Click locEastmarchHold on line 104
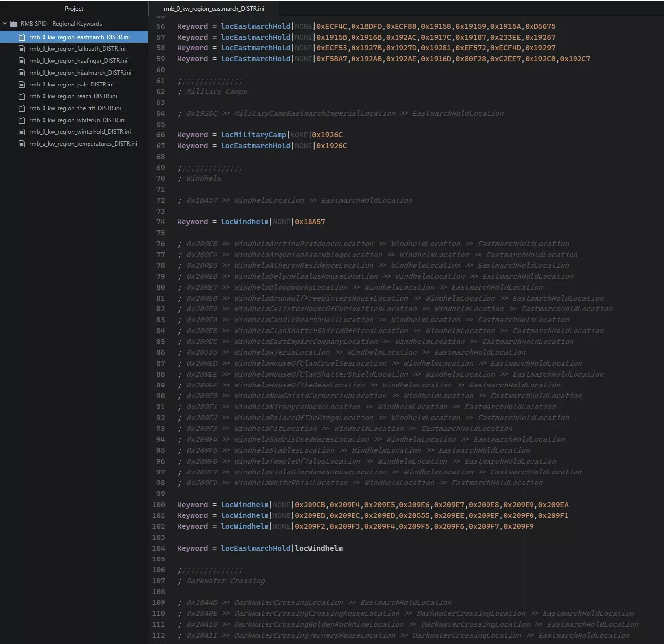This screenshot has width=664, height=644. click(256, 548)
